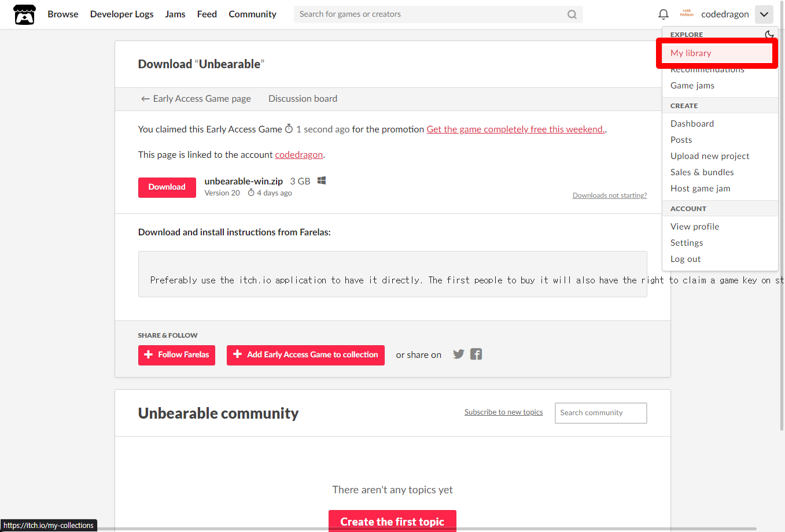Open Developer Logs navigation item
The height and width of the screenshot is (532, 785).
pyautogui.click(x=122, y=14)
